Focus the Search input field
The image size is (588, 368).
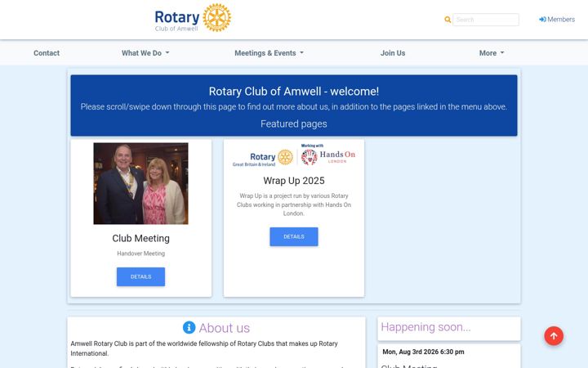[486, 20]
